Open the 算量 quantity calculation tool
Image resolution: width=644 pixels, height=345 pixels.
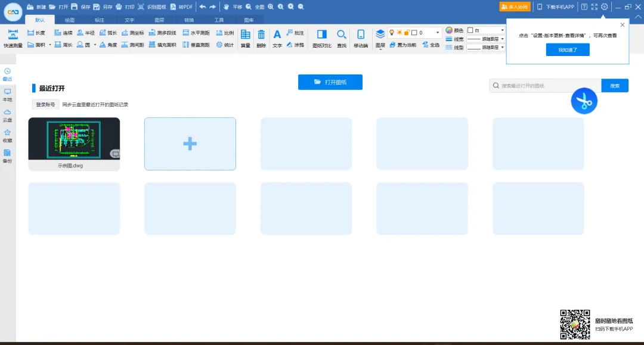coord(246,39)
